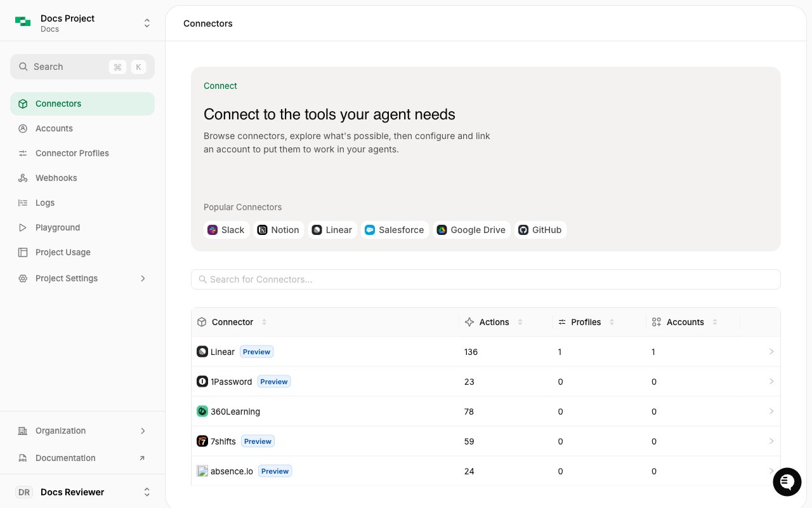Expand the Organization submenu arrow

point(143,431)
